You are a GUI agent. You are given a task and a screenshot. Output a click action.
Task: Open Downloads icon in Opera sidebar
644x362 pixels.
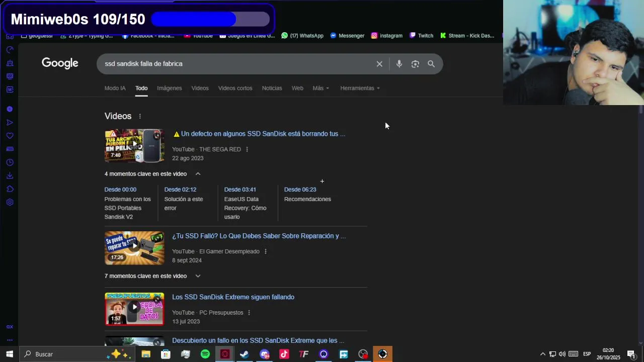tap(10, 175)
